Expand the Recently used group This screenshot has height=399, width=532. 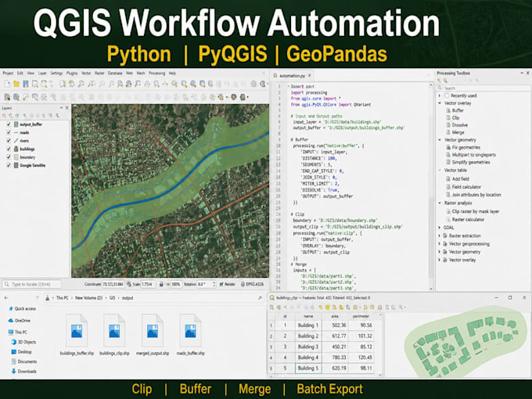(440, 95)
